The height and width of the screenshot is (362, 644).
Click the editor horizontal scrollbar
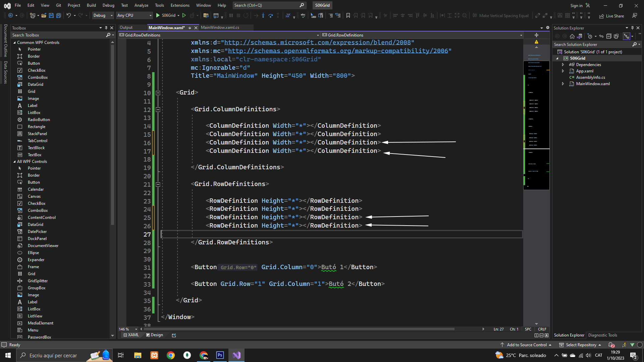tap(299, 329)
